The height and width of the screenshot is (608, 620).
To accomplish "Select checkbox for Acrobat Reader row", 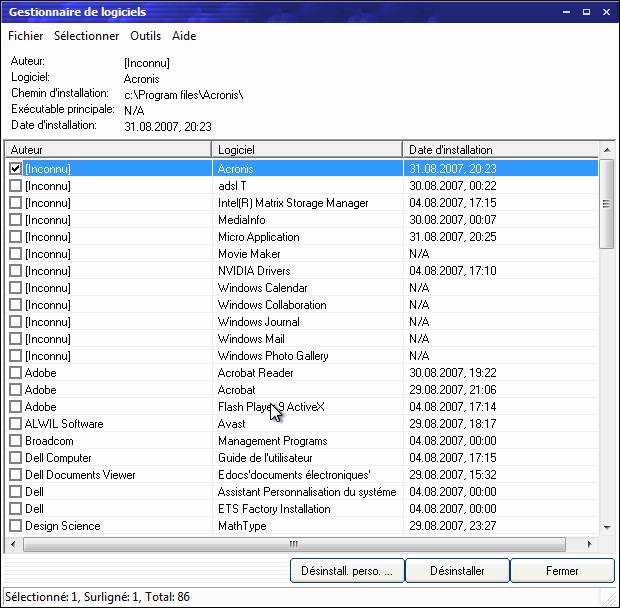I will coord(15,373).
